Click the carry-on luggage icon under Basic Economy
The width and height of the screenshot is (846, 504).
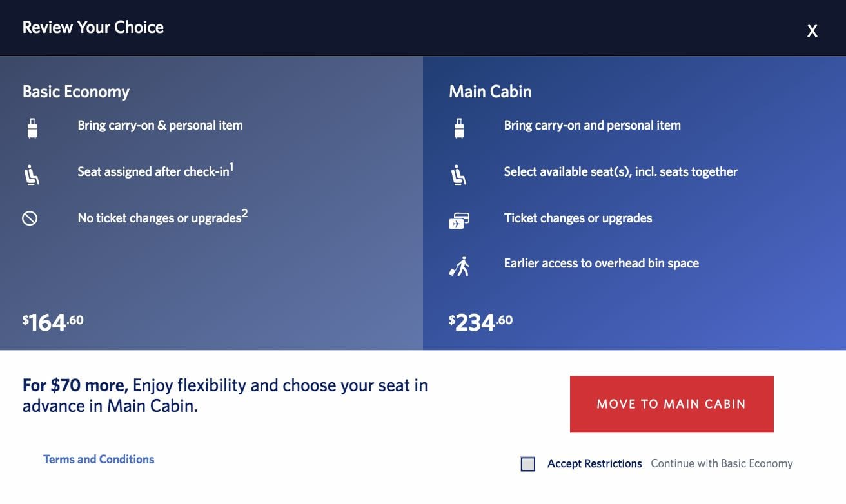(x=31, y=128)
